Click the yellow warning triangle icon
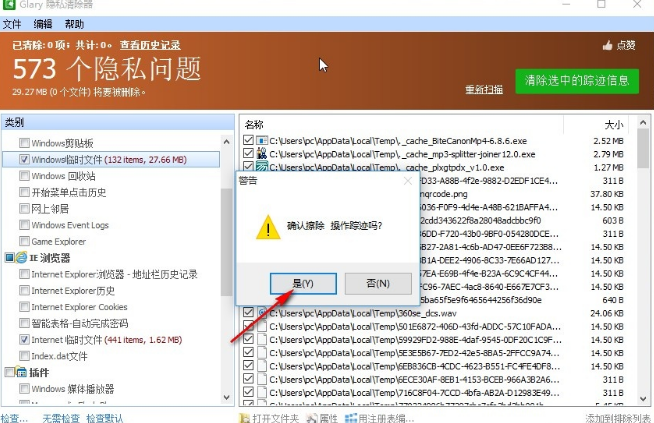Viewport: 654px width, 423px height. pyautogui.click(x=268, y=227)
